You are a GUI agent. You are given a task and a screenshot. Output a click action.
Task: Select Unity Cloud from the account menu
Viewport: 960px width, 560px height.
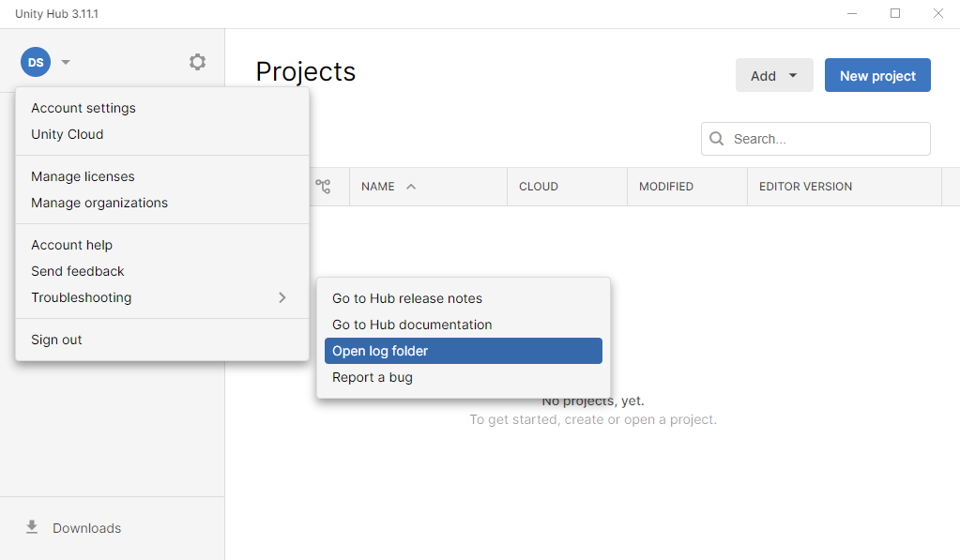click(x=66, y=134)
